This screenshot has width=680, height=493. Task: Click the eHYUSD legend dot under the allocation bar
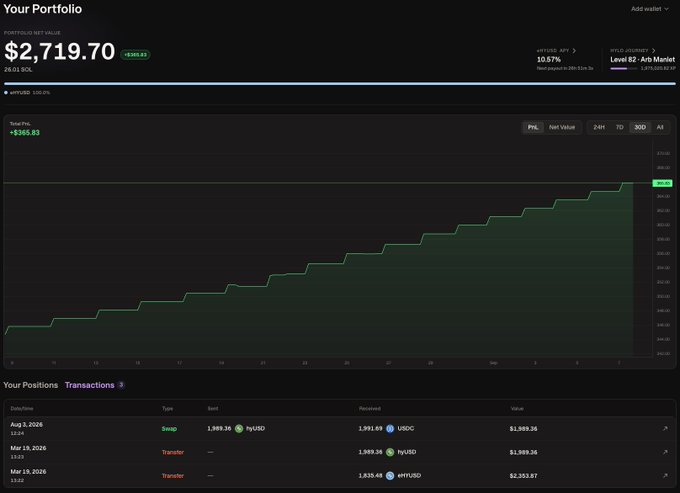(6, 92)
